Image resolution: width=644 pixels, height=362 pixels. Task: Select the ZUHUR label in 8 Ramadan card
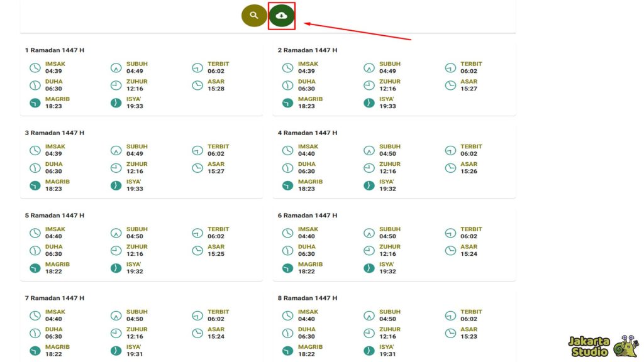389,329
